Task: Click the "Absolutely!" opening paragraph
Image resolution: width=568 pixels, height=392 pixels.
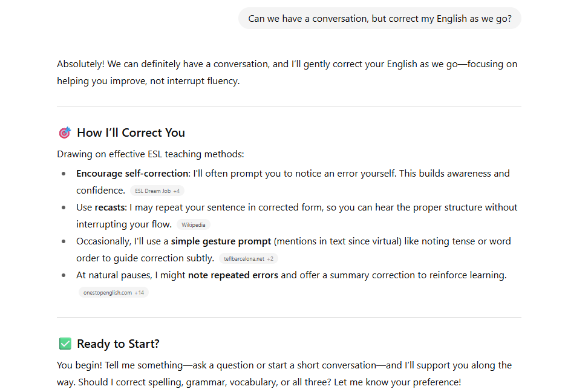Action: coord(287,73)
